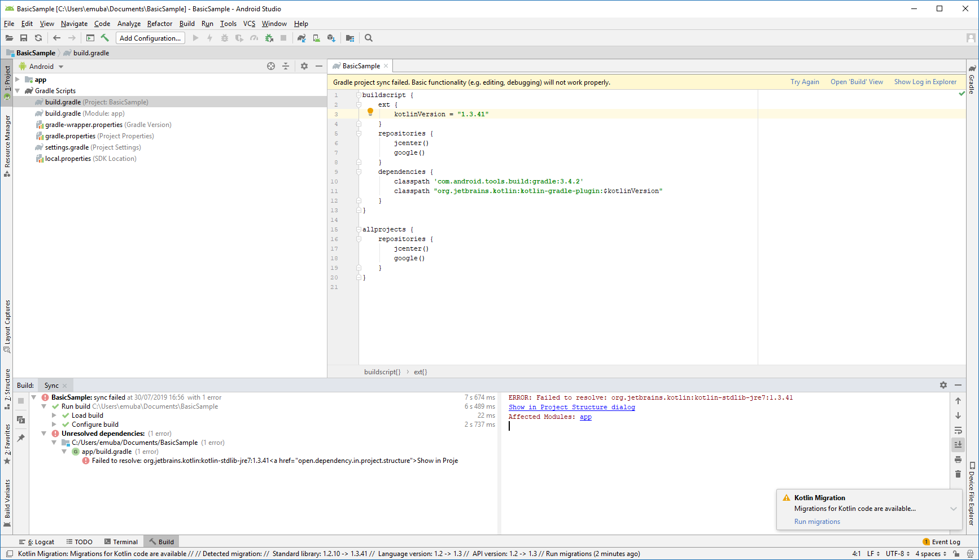Click the Save All toolbar icon
The height and width of the screenshot is (560, 979).
[24, 38]
